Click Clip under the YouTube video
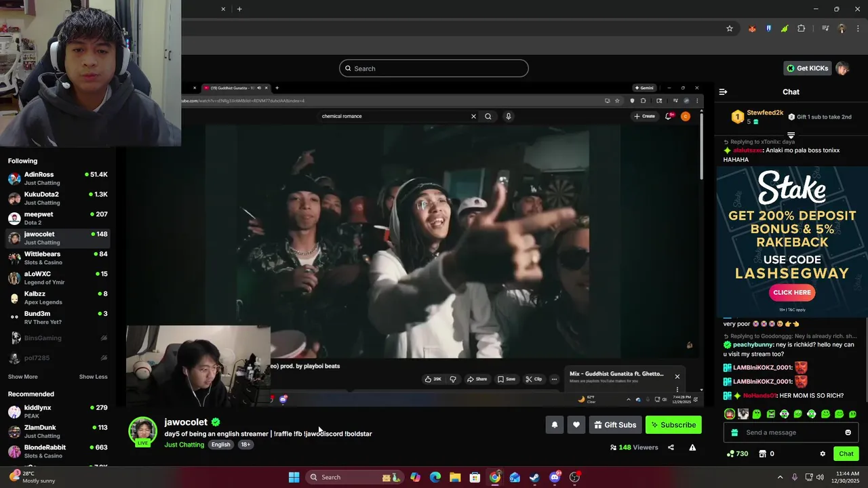The height and width of the screenshot is (488, 868). [x=534, y=379]
